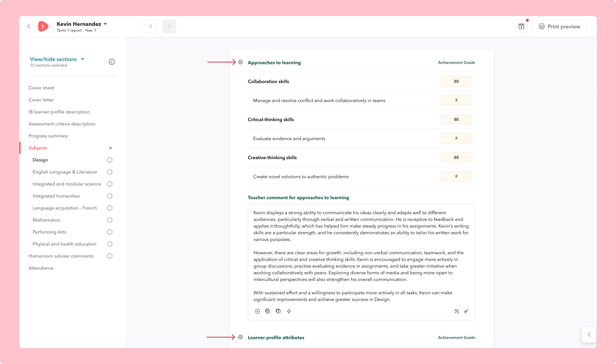
Task: Select Cover letter in the sidebar
Action: 41,100
